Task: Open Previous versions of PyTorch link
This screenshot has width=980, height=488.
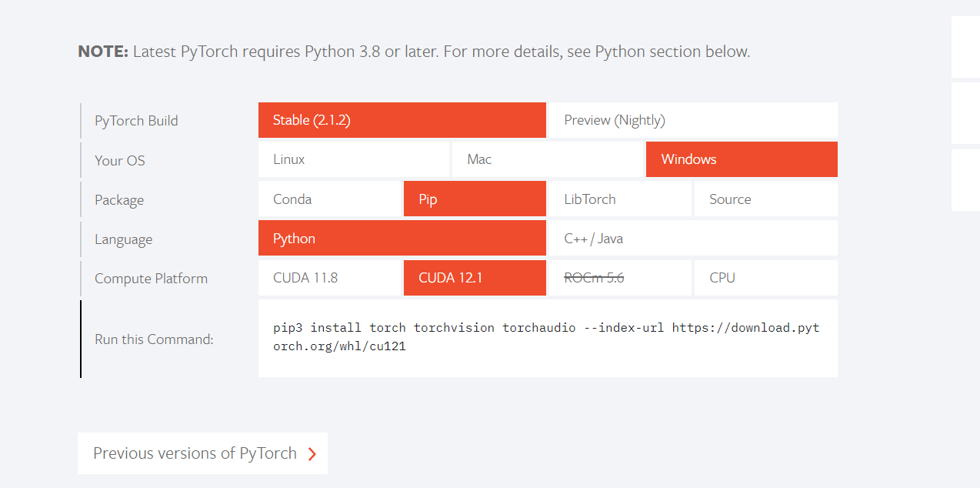Action: [202, 453]
